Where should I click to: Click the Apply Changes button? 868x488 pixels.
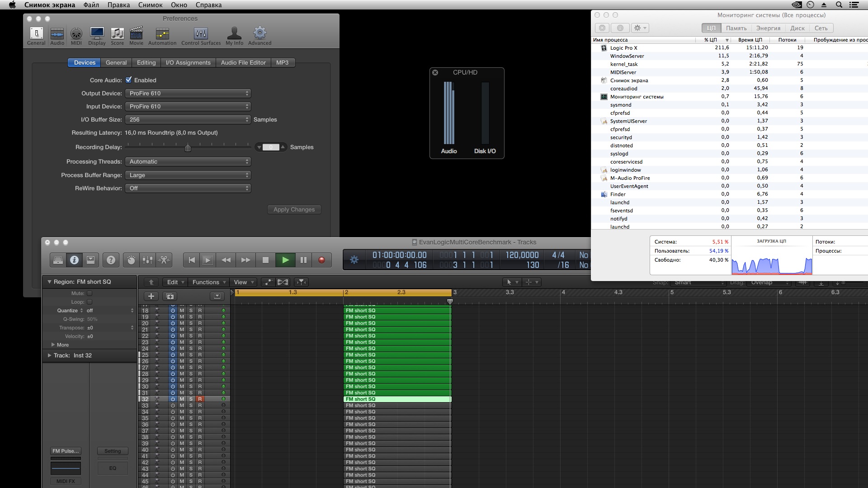point(294,209)
